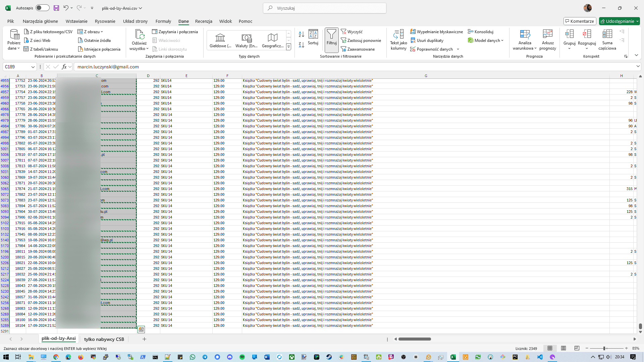
Task: Toggle the Autozapis switch
Action: pyautogui.click(x=43, y=8)
